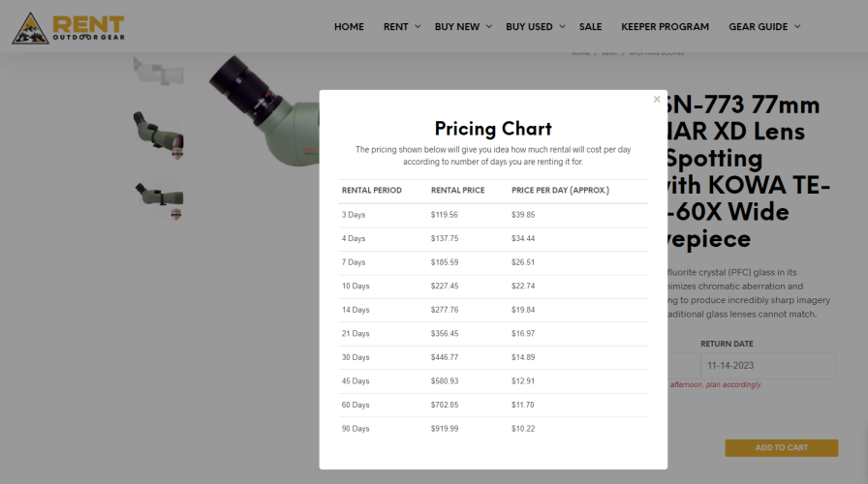868x484 pixels.
Task: Click the main spotting scope product image
Action: coord(264,109)
